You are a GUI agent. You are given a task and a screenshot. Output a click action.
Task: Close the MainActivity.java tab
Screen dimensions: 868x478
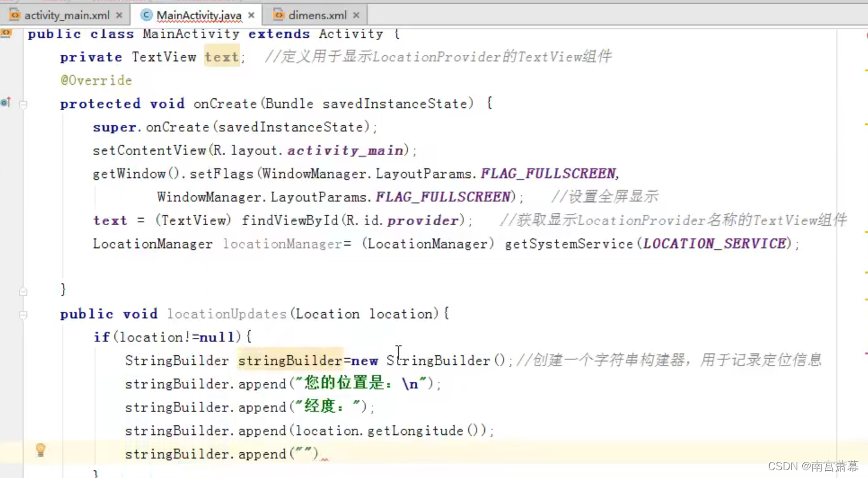point(251,16)
